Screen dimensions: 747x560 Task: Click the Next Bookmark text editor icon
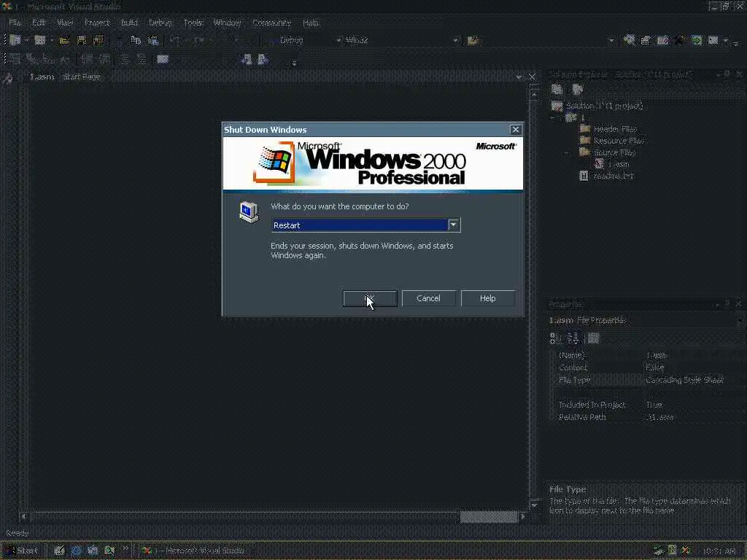pyautogui.click(x=263, y=59)
